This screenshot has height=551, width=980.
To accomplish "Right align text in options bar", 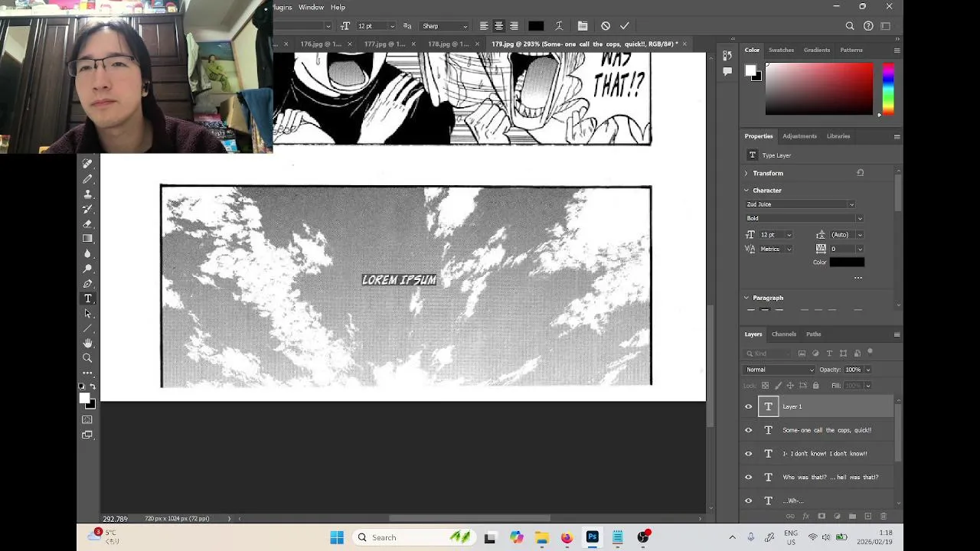I will click(x=514, y=26).
